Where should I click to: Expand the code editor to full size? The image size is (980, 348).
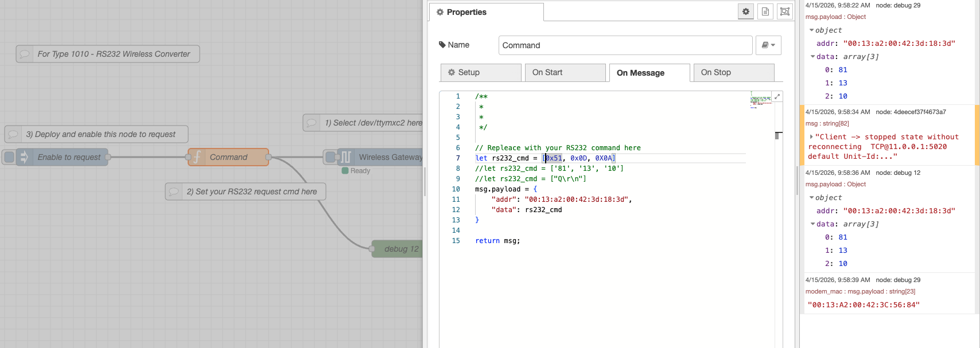(777, 96)
